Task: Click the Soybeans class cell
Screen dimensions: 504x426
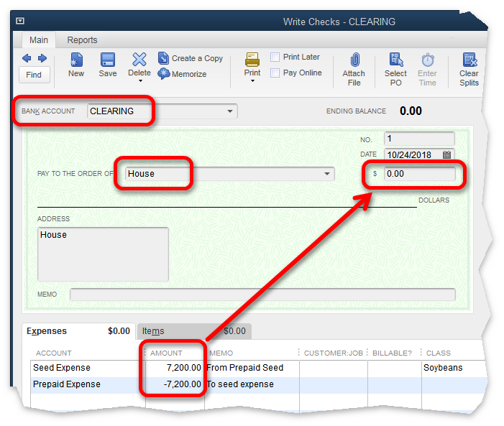Action: coord(453,368)
